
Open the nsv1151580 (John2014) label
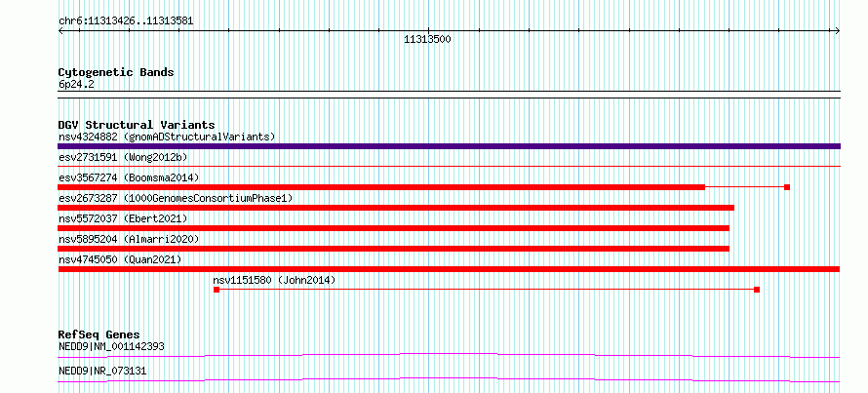click(275, 280)
